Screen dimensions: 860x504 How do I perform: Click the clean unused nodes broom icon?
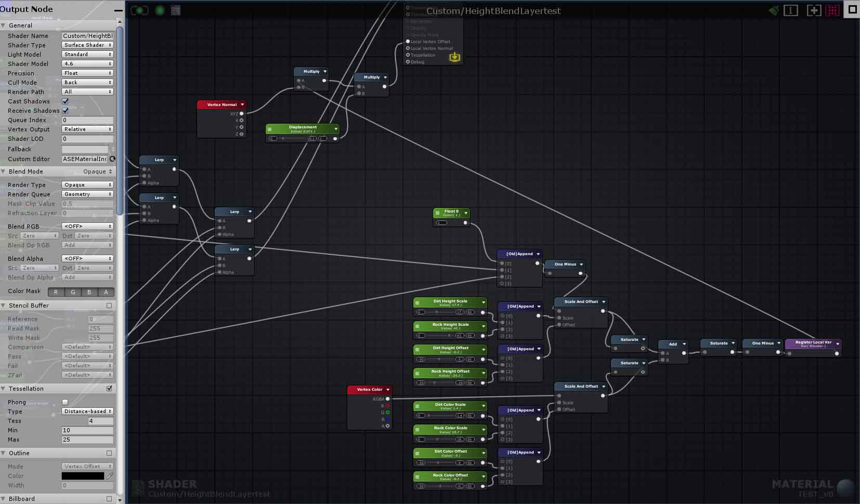pyautogui.click(x=774, y=10)
